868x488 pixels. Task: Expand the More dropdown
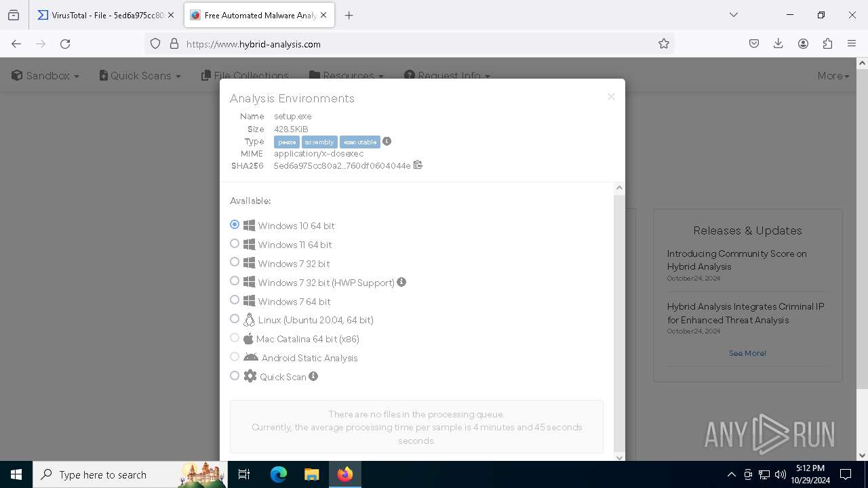pos(833,75)
